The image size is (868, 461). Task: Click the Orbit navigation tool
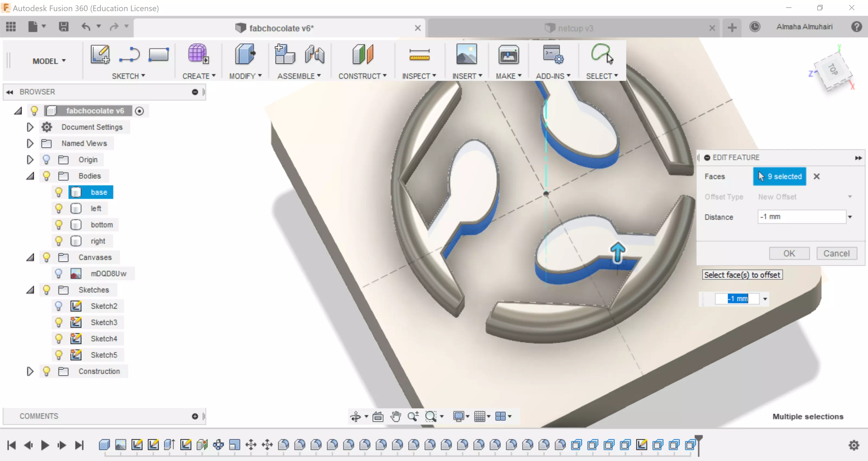click(x=355, y=417)
